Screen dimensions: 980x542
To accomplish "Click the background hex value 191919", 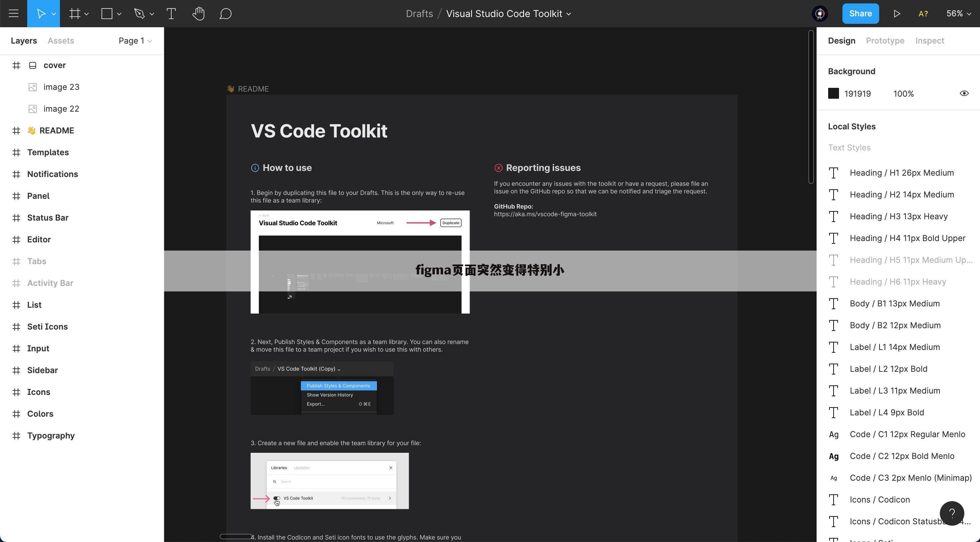I will click(x=857, y=94).
